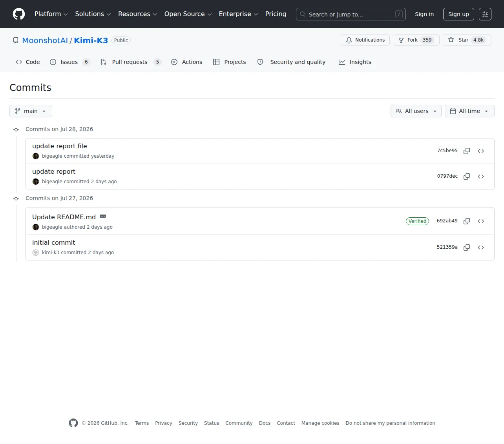Image resolution: width=504 pixels, height=444 pixels.
Task: Open the Contact footer link
Action: tap(286, 423)
